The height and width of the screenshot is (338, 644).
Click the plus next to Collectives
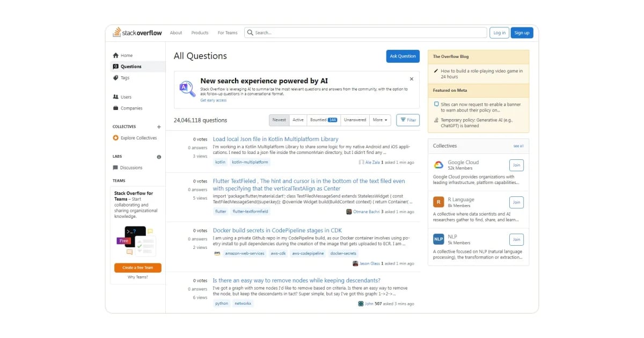[x=158, y=126]
